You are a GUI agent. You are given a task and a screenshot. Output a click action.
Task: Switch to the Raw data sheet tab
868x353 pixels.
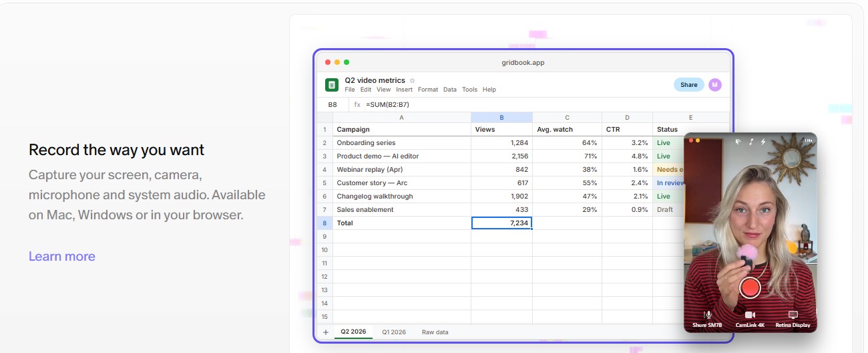tap(435, 332)
